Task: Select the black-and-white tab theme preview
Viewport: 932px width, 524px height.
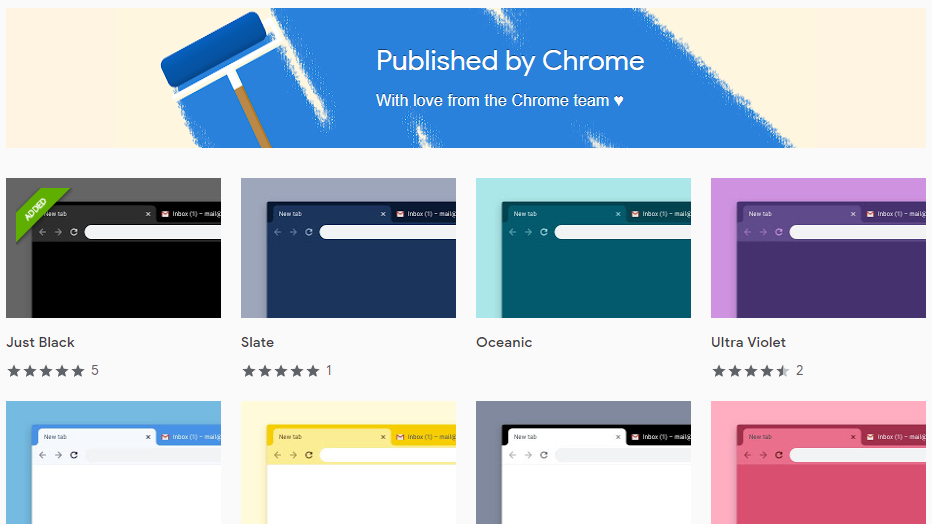Action: click(583, 462)
